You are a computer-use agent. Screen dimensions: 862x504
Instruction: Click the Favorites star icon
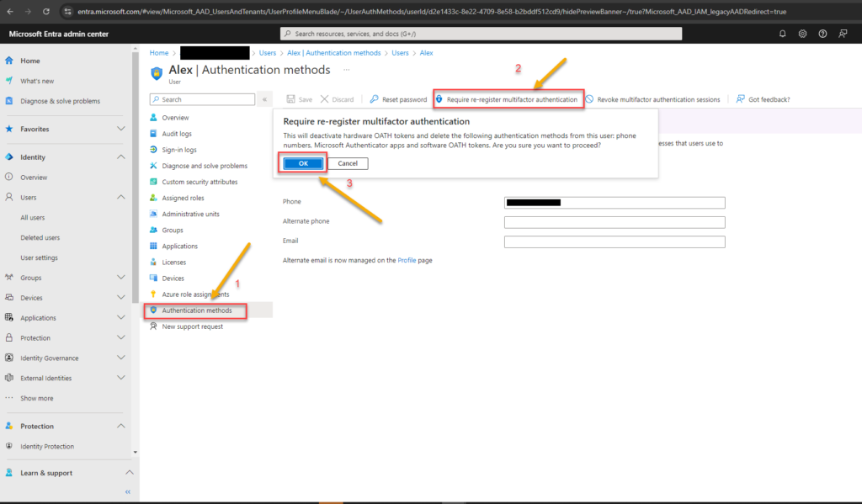(x=9, y=129)
